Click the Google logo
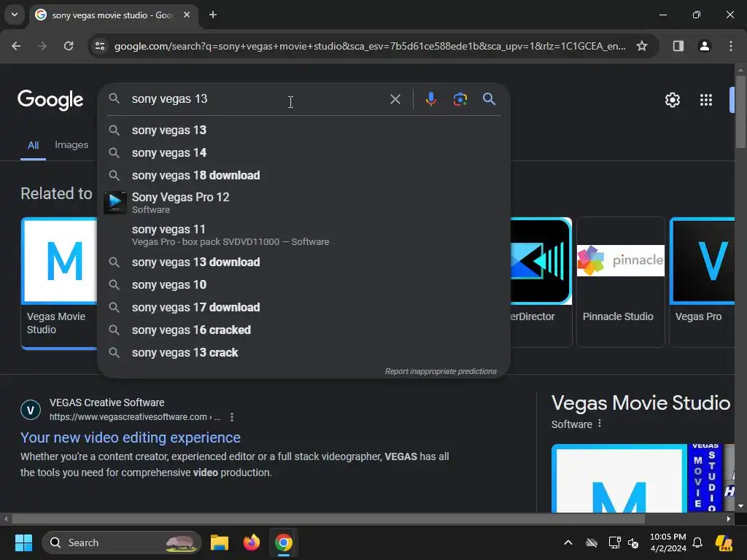Image resolution: width=747 pixels, height=560 pixels. (50, 100)
